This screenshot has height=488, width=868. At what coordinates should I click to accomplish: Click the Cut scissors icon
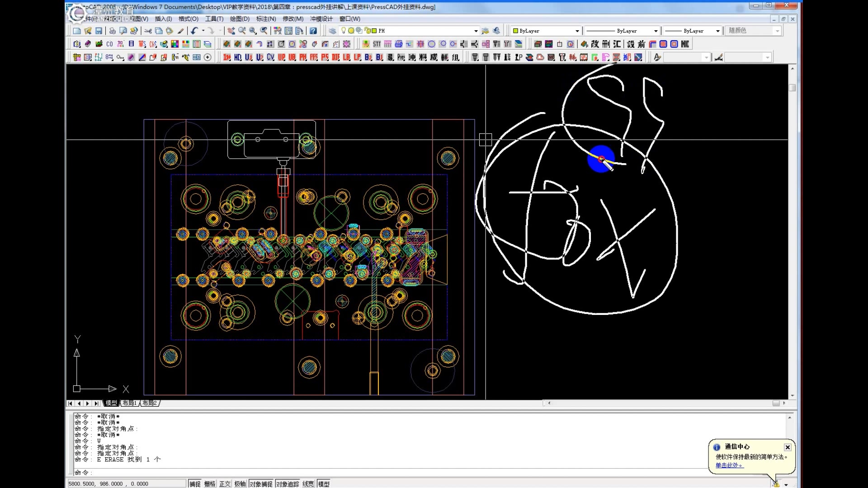point(148,31)
